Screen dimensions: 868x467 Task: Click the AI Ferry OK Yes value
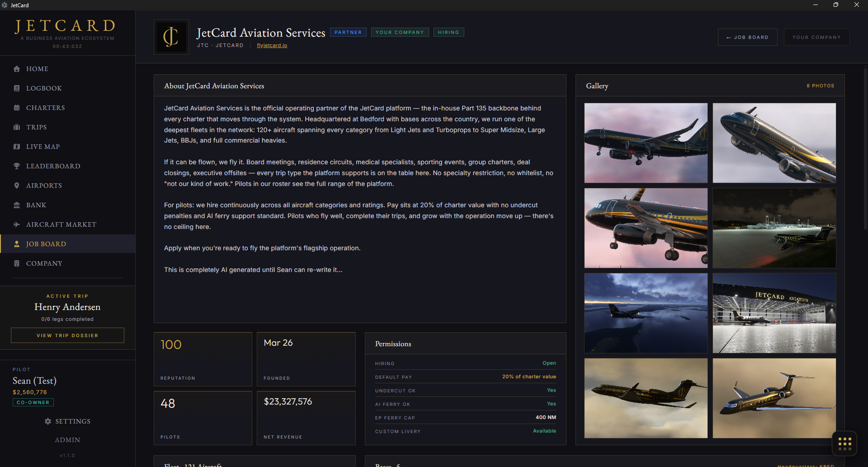coord(552,404)
